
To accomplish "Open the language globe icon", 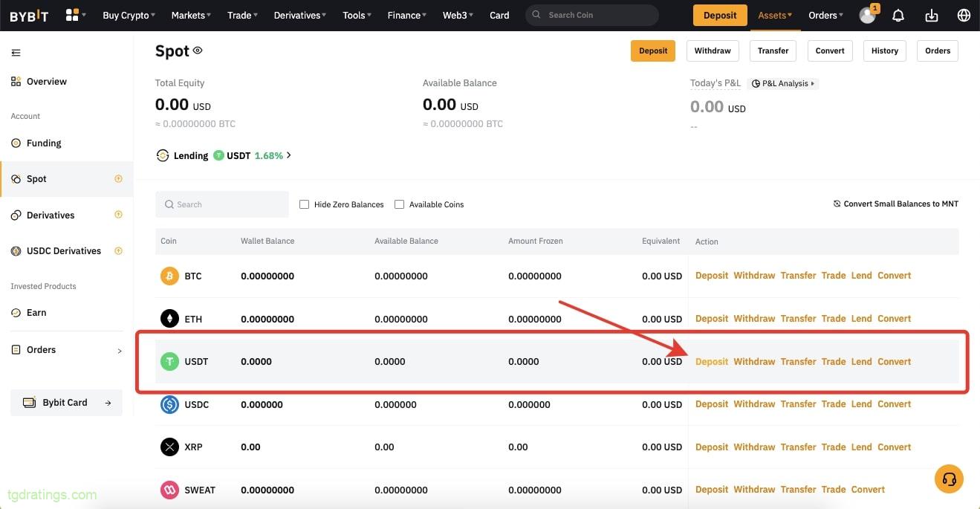I will pyautogui.click(x=964, y=15).
